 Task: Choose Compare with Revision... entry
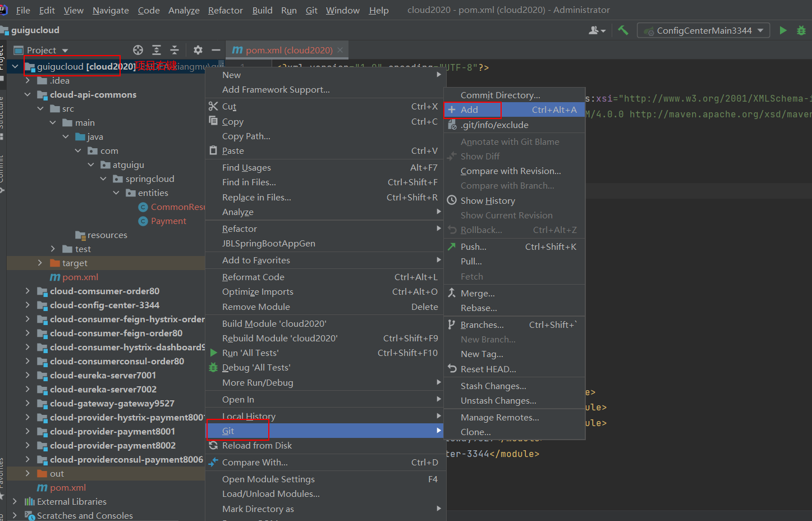point(515,171)
